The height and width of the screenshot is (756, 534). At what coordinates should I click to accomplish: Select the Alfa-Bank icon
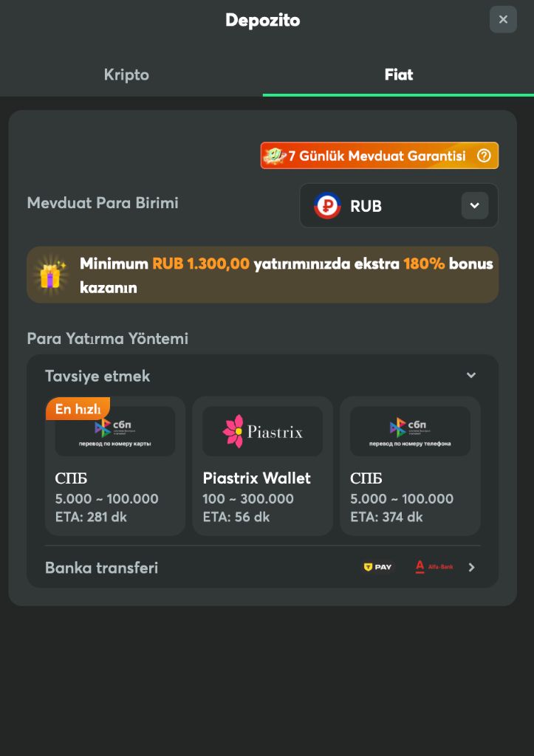(x=434, y=566)
